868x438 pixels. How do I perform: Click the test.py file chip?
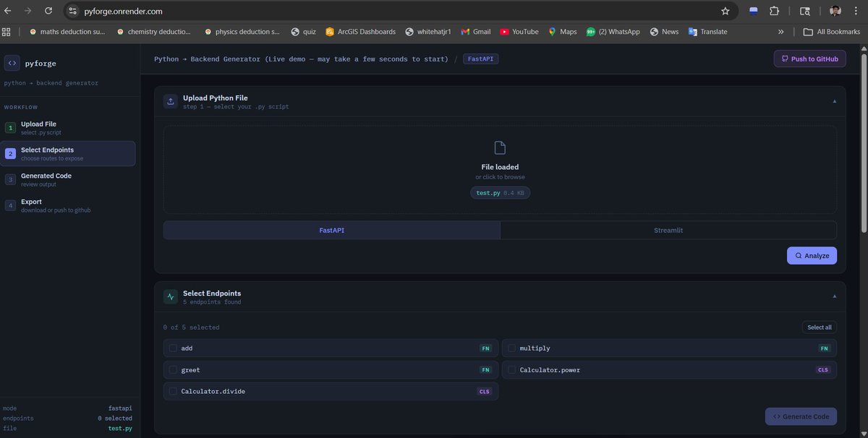[500, 193]
